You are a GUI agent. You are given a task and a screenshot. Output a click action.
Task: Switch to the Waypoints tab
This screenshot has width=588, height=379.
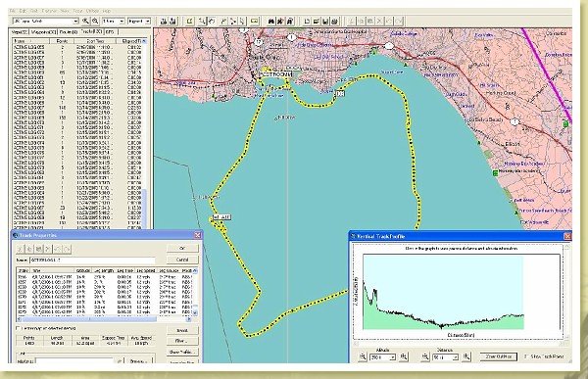43,32
